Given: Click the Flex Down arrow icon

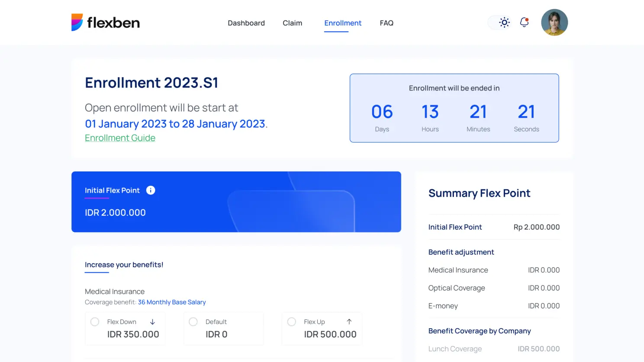Looking at the screenshot, I should click(x=152, y=322).
